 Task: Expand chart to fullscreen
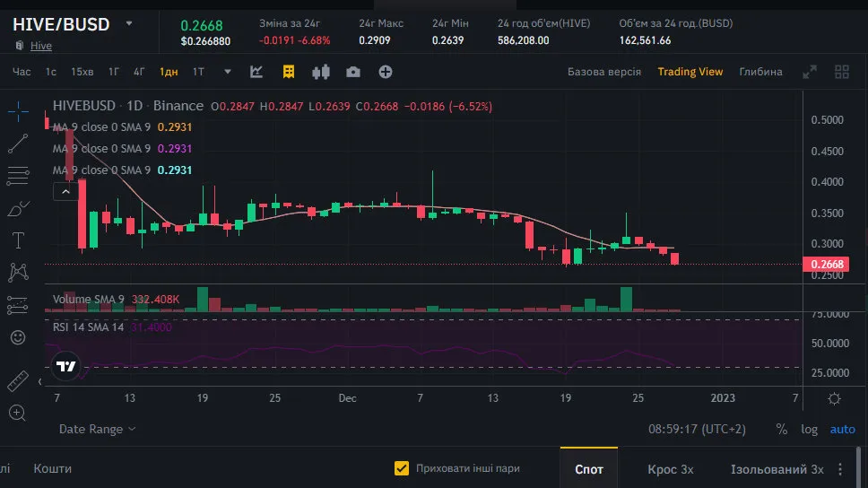(x=810, y=72)
